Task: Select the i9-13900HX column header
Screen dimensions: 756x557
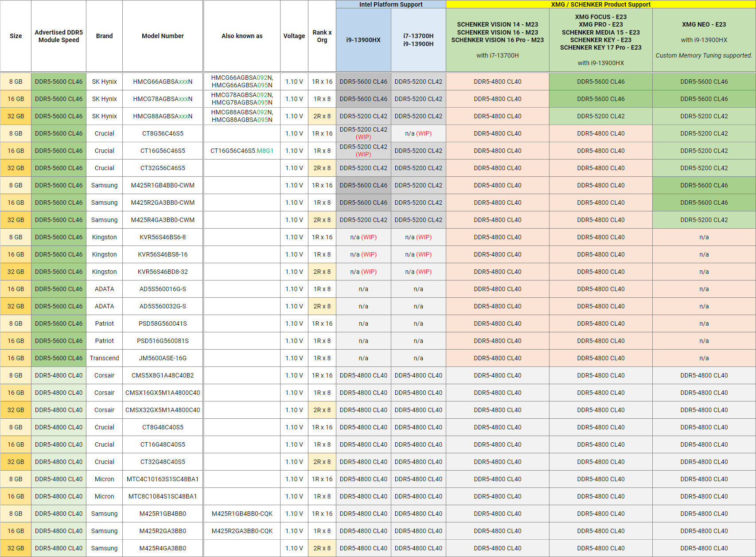Action: tap(363, 39)
